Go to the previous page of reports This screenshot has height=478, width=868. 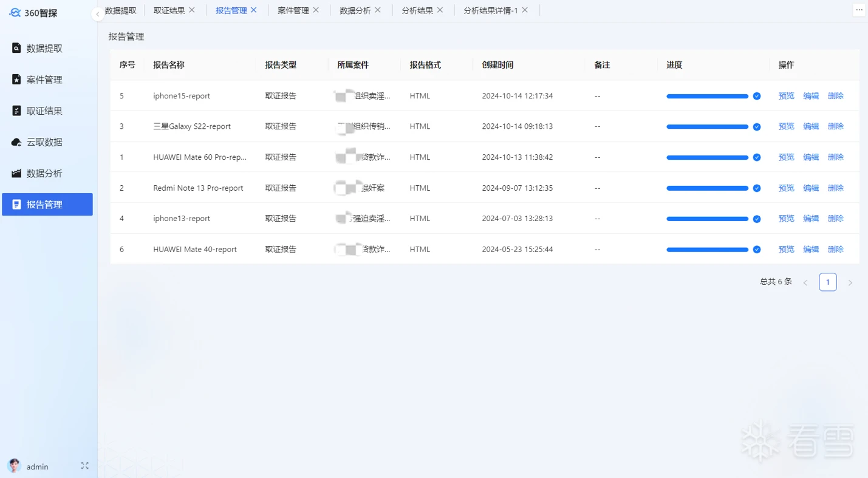[805, 282]
